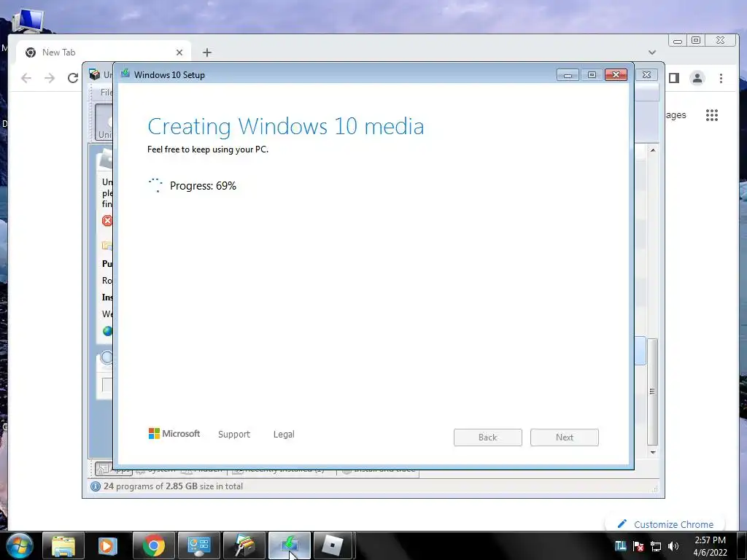Image resolution: width=747 pixels, height=560 pixels.
Task: Click the Next button in Windows 10 Setup
Action: point(564,437)
